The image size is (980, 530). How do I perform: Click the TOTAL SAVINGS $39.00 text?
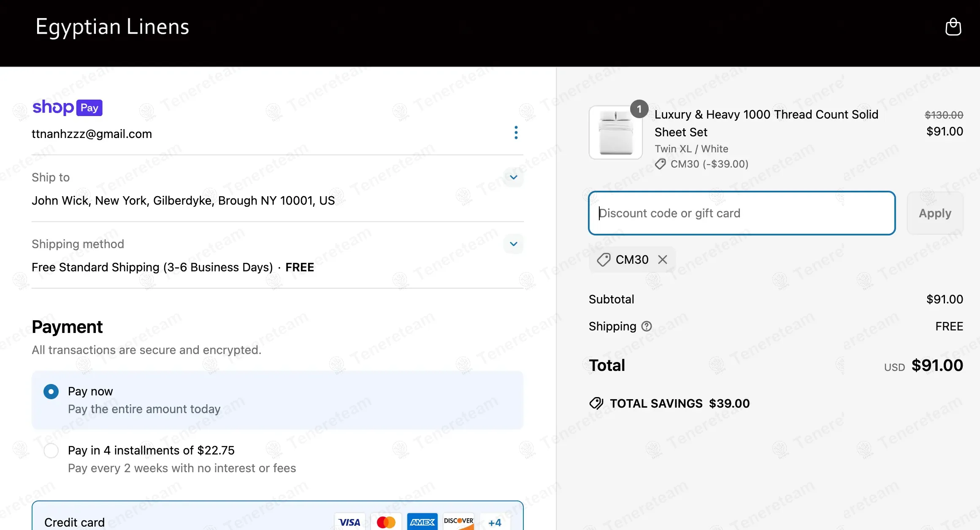pyautogui.click(x=680, y=403)
